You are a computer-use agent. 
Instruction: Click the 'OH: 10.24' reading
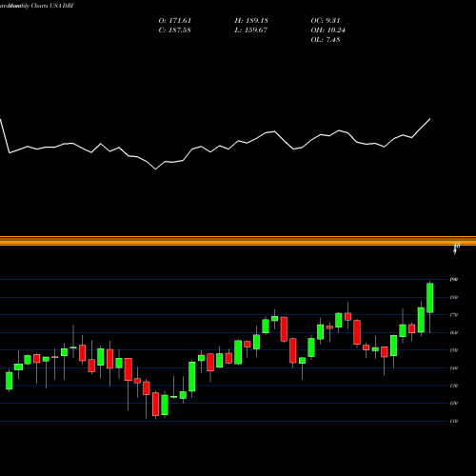[327, 30]
